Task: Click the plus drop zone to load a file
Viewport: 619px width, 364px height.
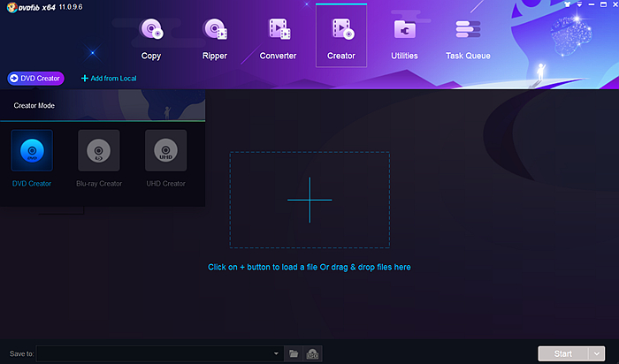Action: (x=309, y=200)
